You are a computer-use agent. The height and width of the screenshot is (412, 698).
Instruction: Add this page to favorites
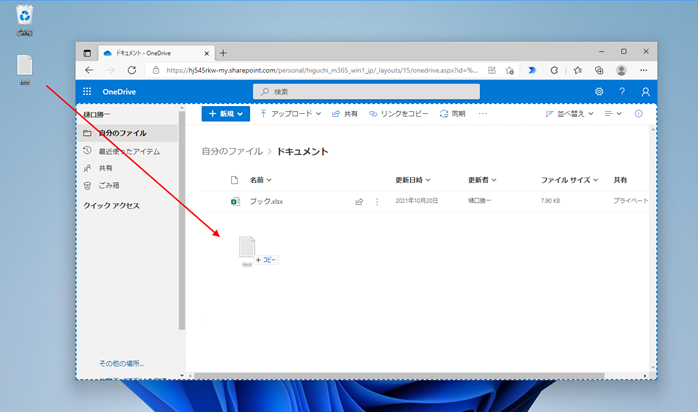point(510,70)
